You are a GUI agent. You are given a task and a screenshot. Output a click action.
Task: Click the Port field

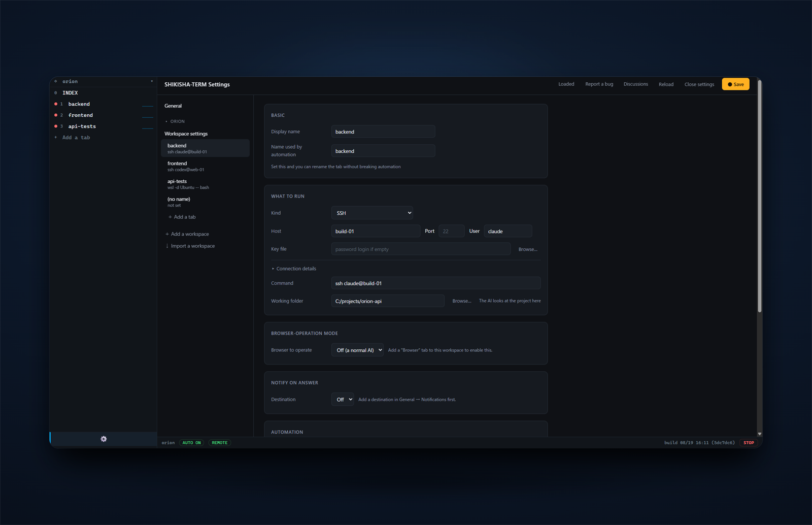click(451, 231)
